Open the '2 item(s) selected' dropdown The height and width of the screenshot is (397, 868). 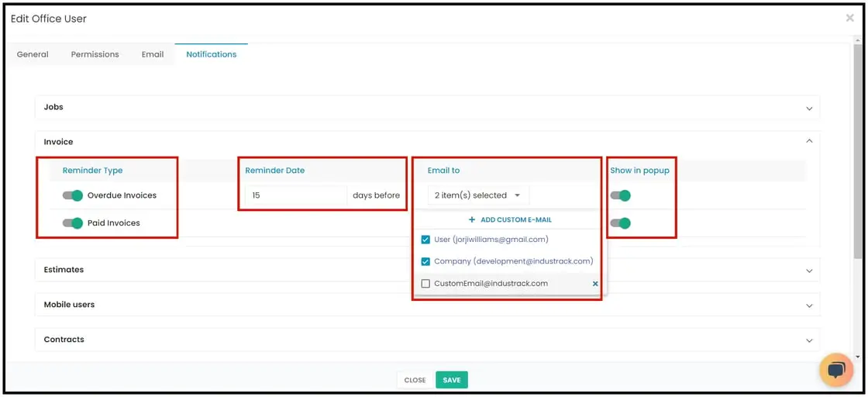tap(478, 195)
